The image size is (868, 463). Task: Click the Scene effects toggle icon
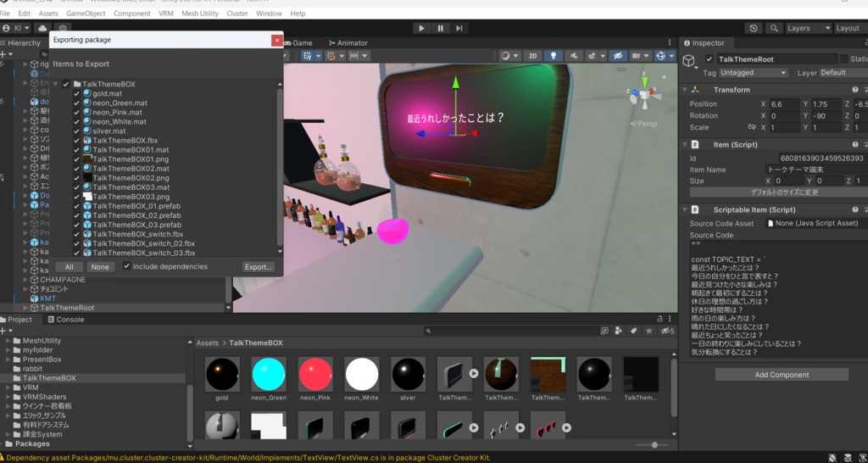[x=592, y=56]
